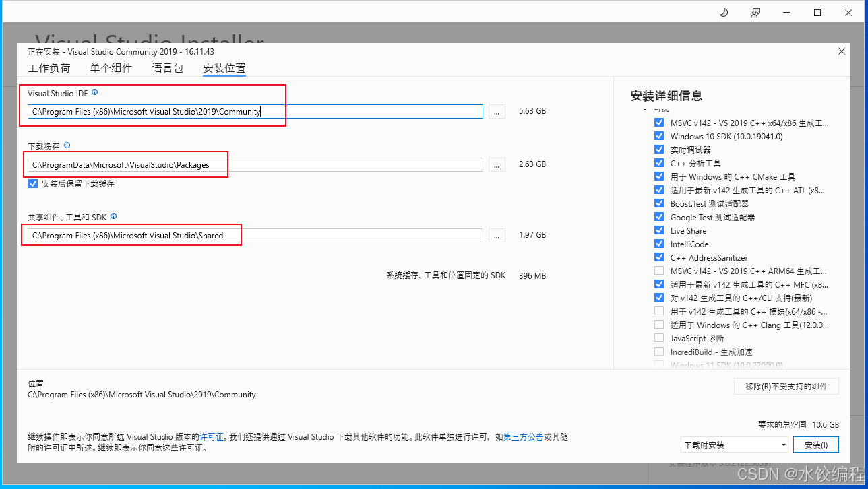Switch to 单个组件 tab
The width and height of the screenshot is (868, 489).
coord(111,68)
